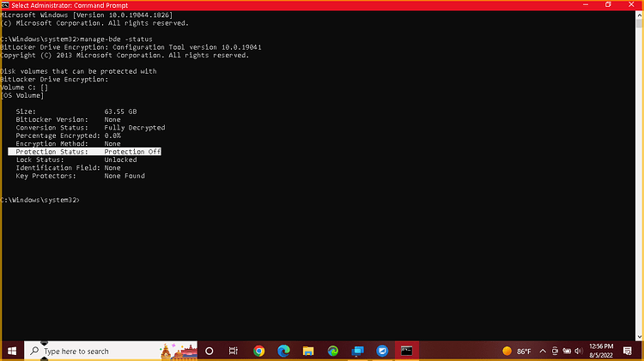Open the weather widget showing 86°F
Screen dimensions: 644x361
(x=517, y=352)
